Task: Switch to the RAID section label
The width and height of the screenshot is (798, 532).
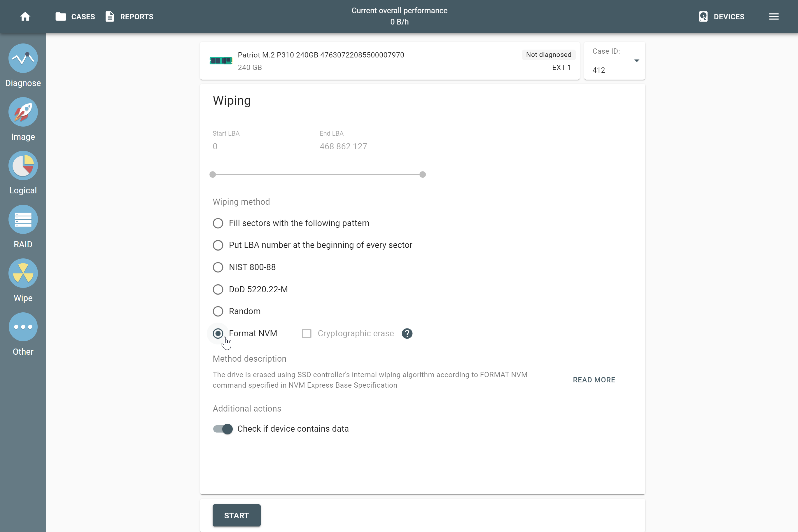Action: [x=23, y=244]
